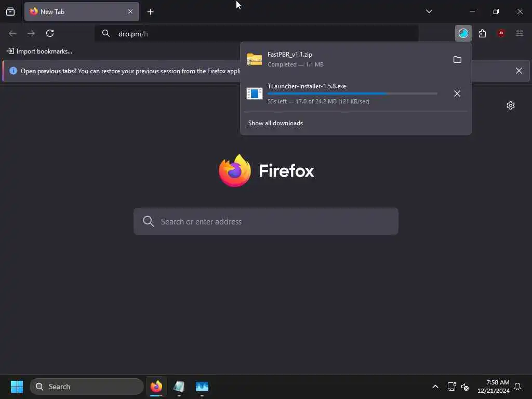This screenshot has height=399, width=532.
Task: Dismiss the Open previous tabs notification
Action: 519,71
